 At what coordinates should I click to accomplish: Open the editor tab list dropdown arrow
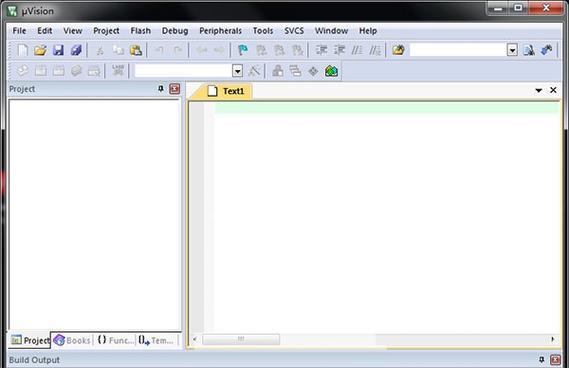click(x=539, y=90)
